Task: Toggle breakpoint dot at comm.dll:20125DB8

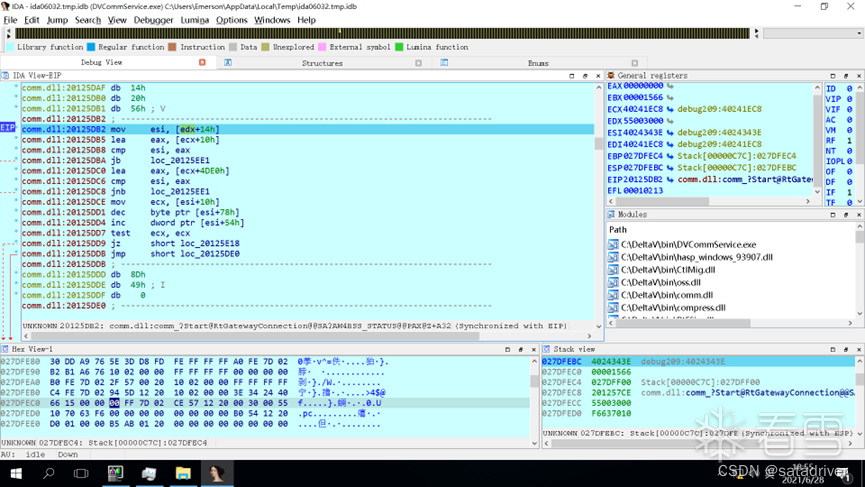Action: [16, 150]
